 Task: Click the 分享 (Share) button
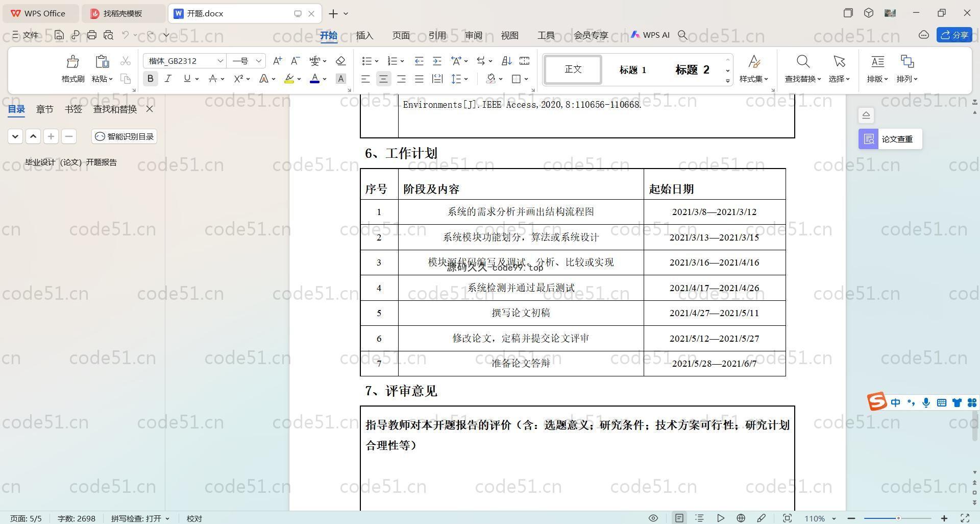tap(954, 35)
